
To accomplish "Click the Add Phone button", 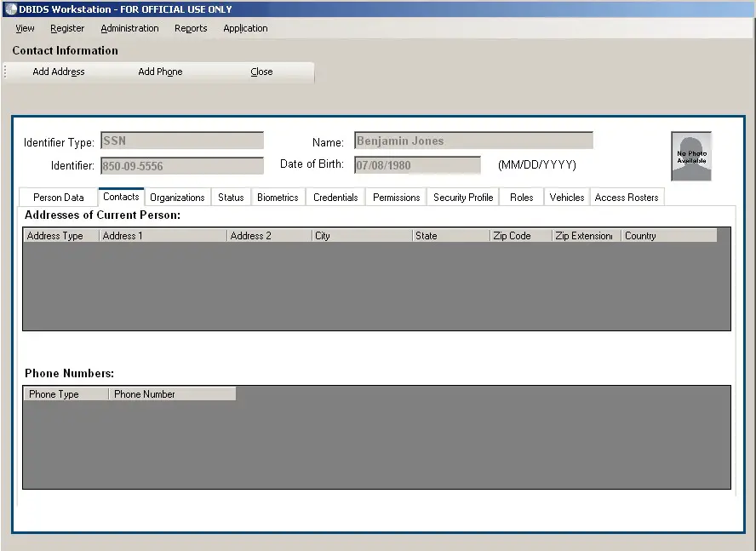I will pos(160,72).
